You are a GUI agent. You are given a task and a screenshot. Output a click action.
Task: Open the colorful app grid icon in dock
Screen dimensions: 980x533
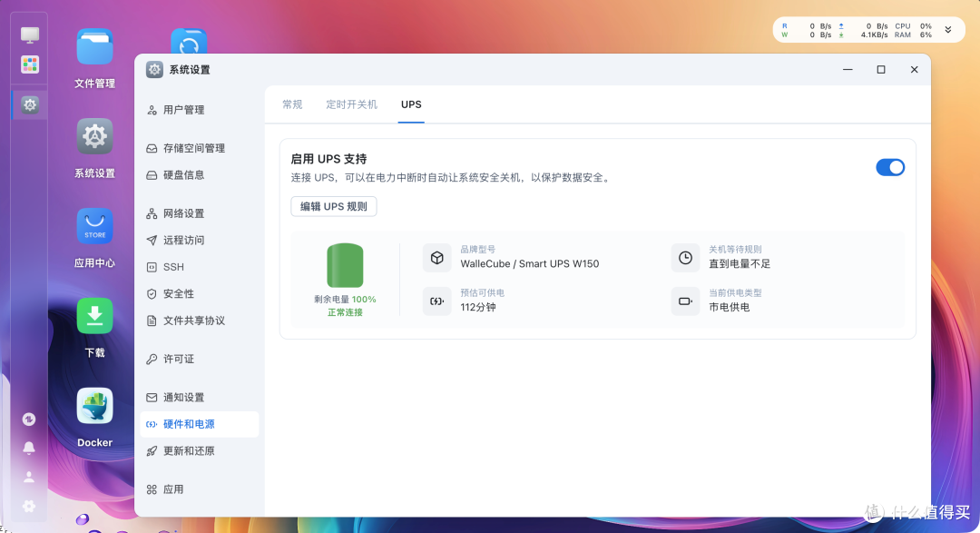[x=29, y=64]
